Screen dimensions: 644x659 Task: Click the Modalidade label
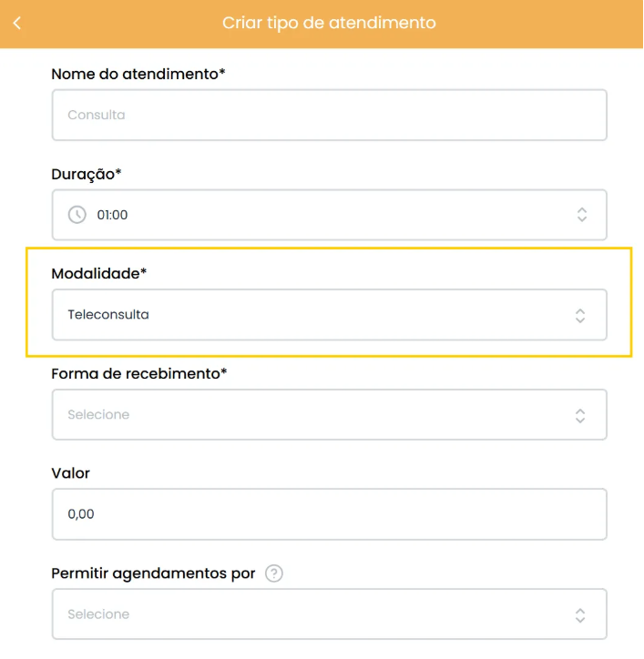coord(99,274)
